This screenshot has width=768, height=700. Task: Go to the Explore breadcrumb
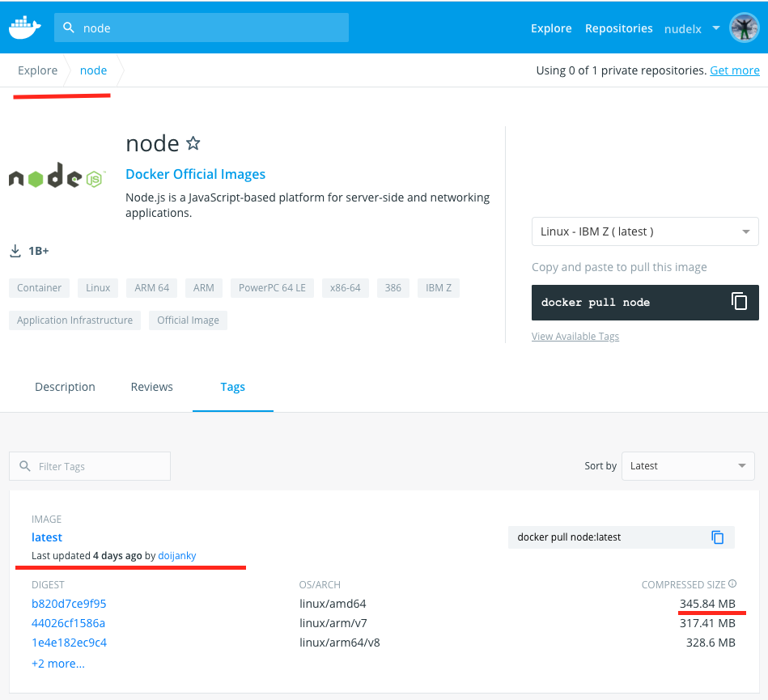click(x=38, y=70)
